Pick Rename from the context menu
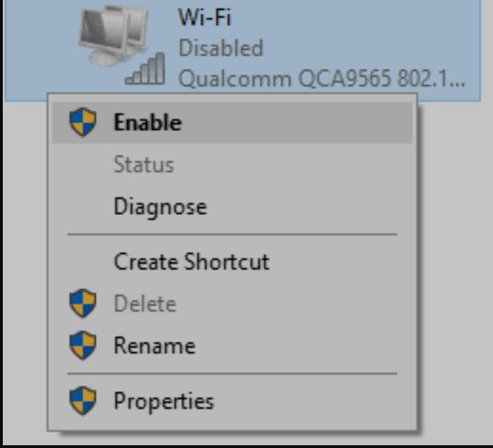The height and width of the screenshot is (448, 493). pos(232,345)
